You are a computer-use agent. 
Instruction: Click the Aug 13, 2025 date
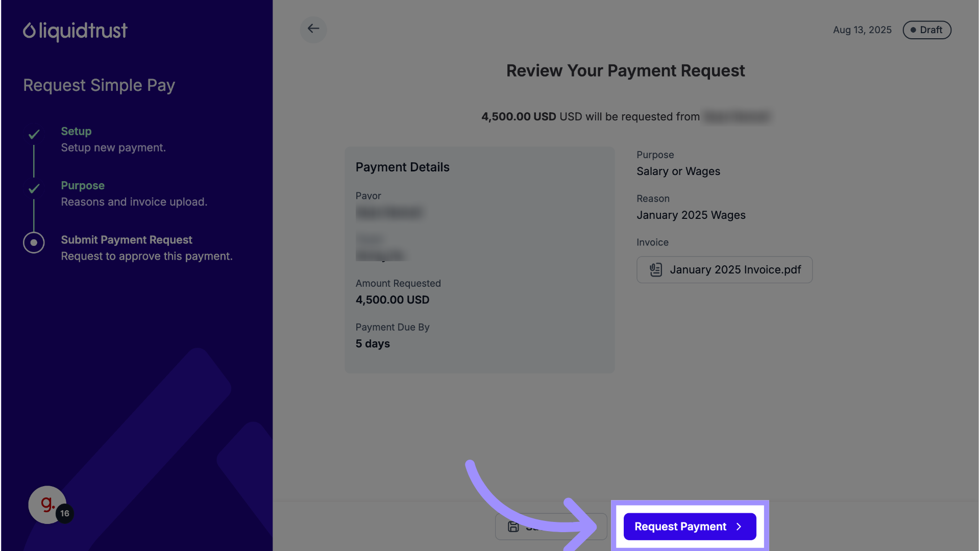(862, 30)
